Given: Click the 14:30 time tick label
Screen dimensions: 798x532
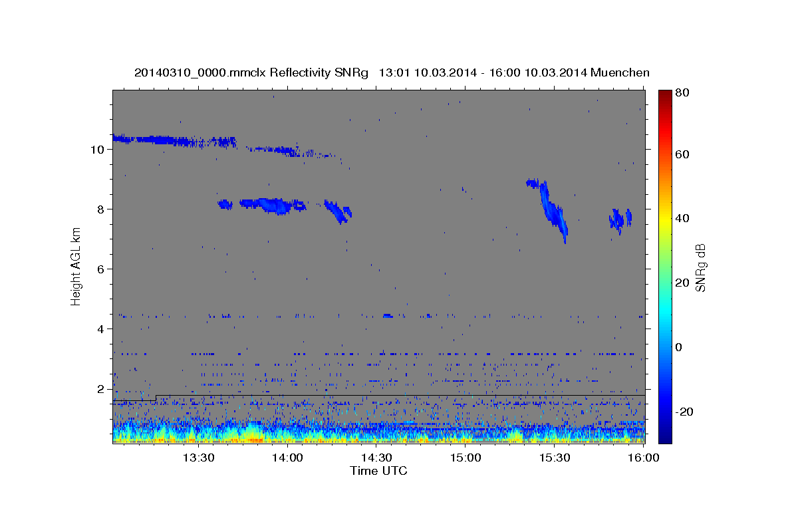Looking at the screenshot, I should point(376,458).
